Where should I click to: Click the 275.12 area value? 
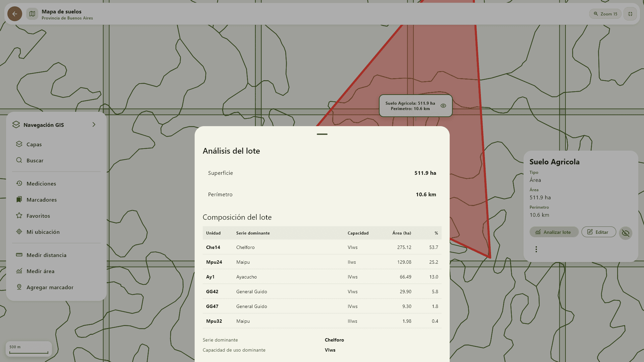404,247
